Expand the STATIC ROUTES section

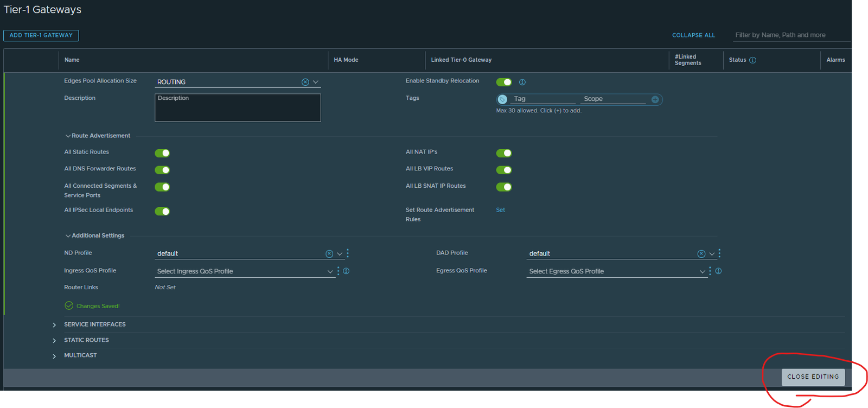point(54,341)
